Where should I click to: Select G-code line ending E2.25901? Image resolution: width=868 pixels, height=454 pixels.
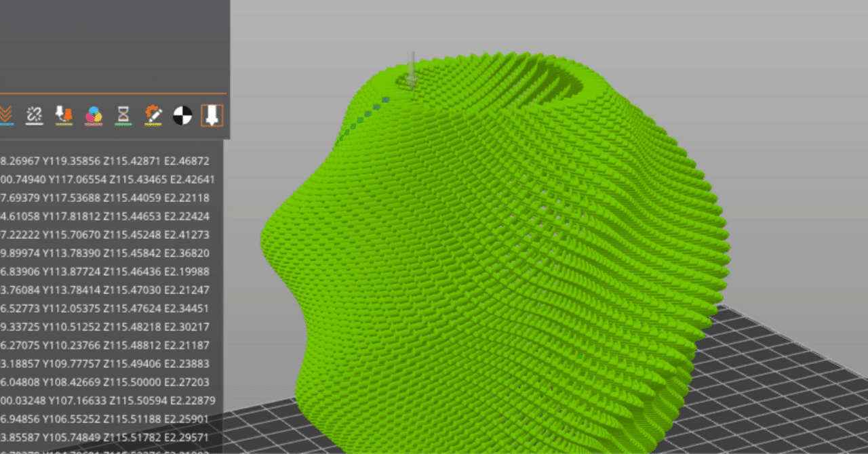coord(105,418)
